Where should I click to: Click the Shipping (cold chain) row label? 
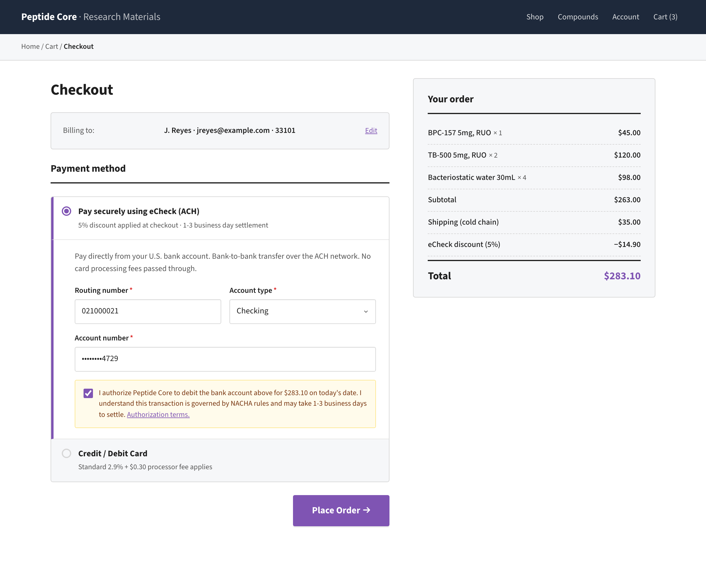click(x=463, y=222)
